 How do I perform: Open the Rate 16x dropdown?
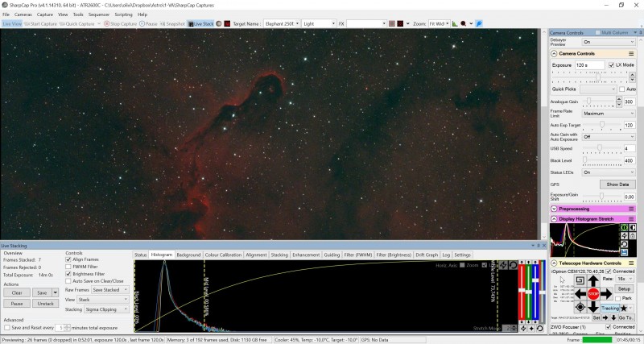(x=625, y=279)
